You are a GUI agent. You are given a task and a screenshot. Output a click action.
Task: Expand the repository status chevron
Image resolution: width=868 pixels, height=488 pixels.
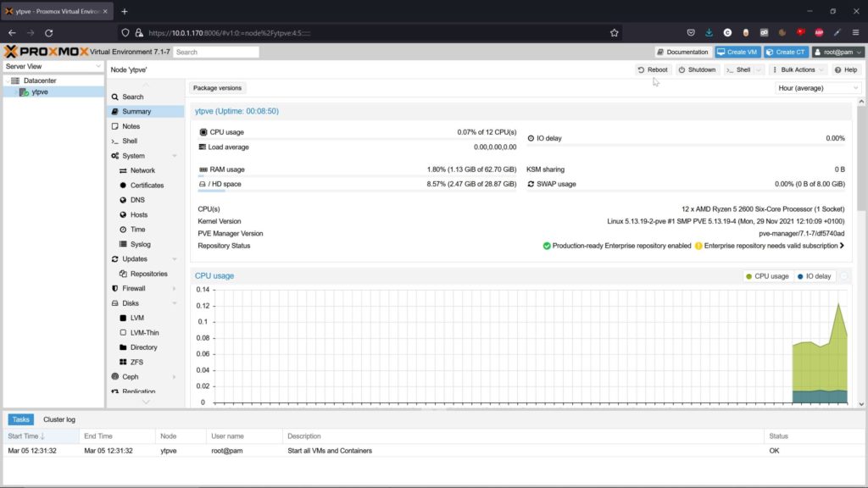tap(842, 246)
